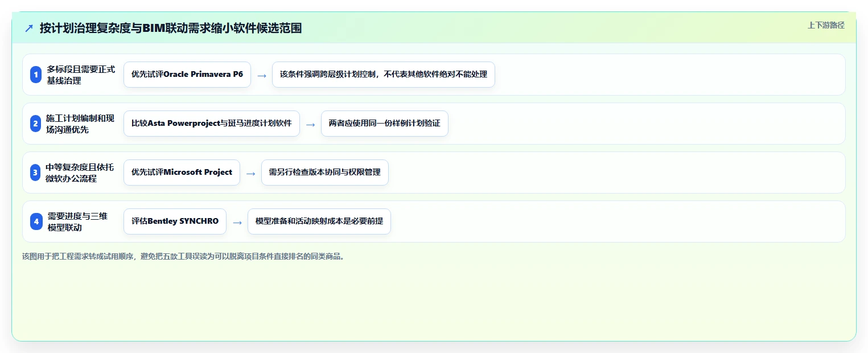Open the 评估Bentley SYNCHRO box
868x353 pixels.
175,221
